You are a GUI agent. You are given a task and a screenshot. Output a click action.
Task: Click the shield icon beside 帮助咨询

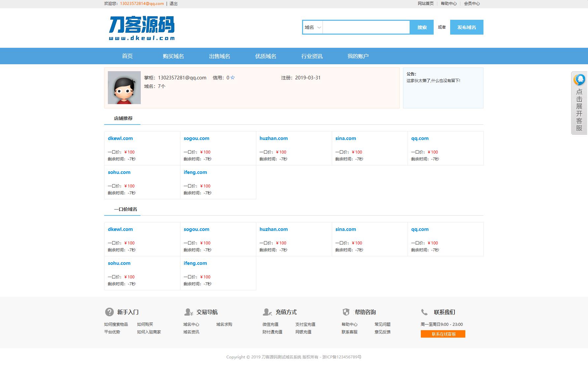[x=346, y=312]
